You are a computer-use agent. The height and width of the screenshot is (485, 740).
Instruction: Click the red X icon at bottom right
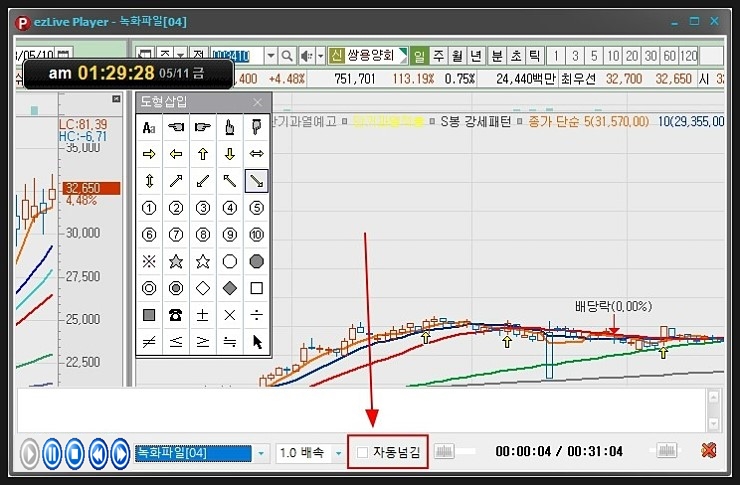(708, 452)
